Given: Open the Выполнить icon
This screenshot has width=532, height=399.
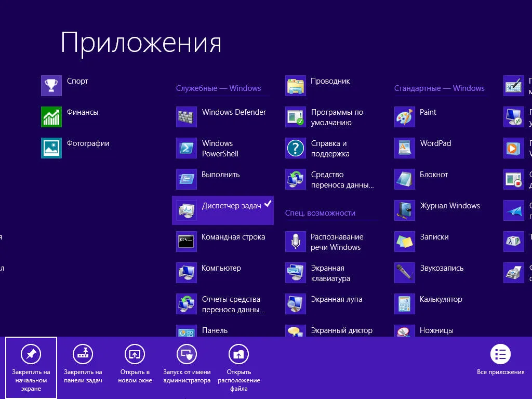Looking at the screenshot, I should [187, 179].
